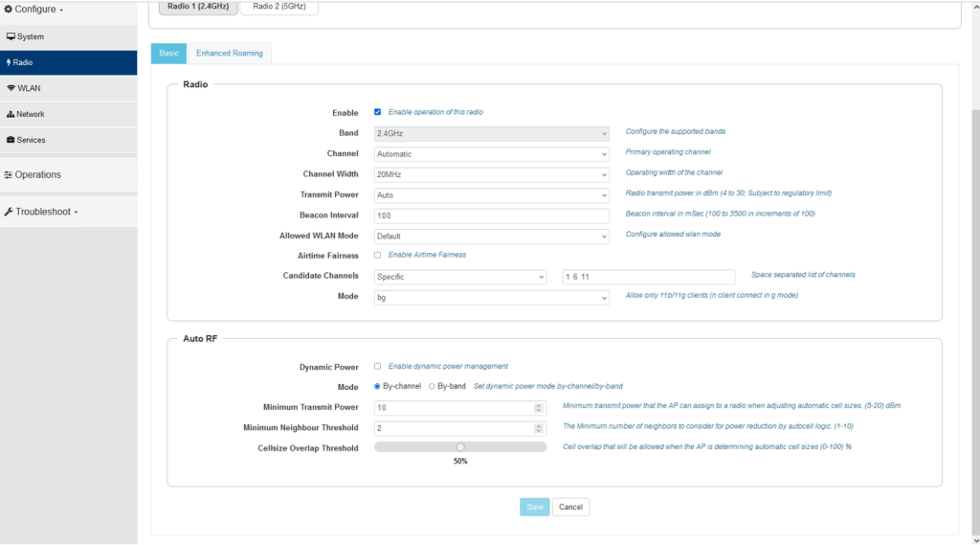Open the Channel Width dropdown

(x=491, y=174)
